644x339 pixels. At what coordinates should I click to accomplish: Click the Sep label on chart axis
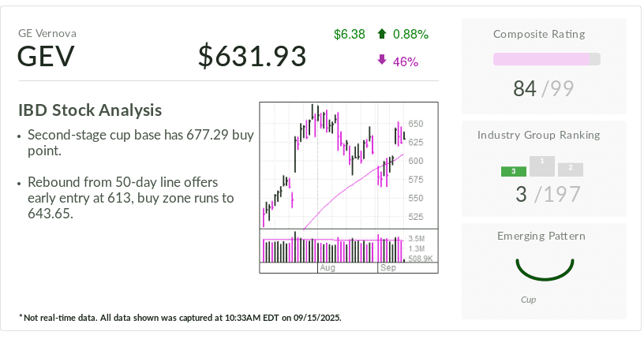pos(388,269)
